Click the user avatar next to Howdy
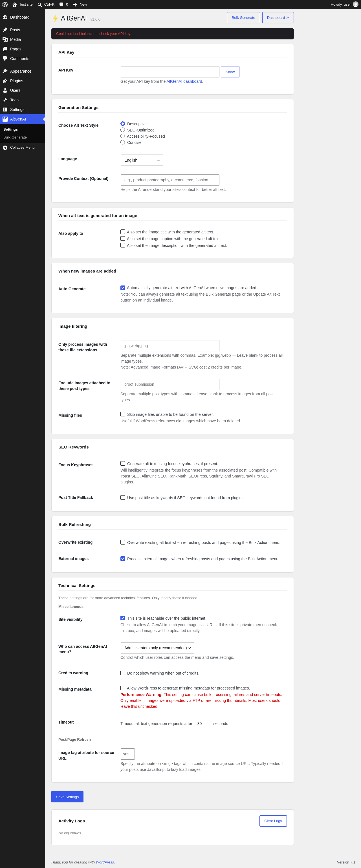The height and width of the screenshot is (868, 361). click(x=355, y=5)
